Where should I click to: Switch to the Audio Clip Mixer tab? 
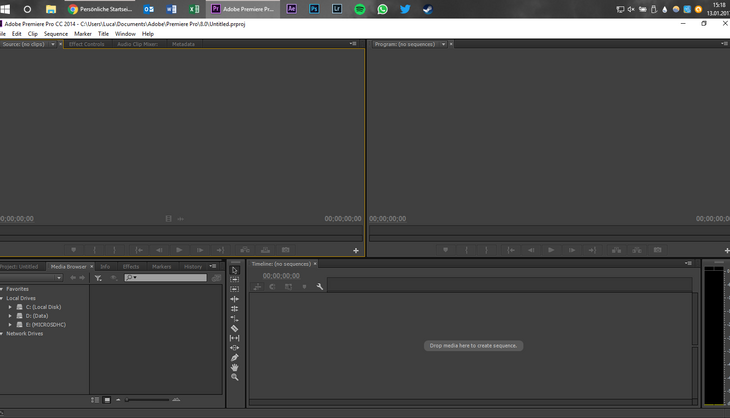click(x=137, y=44)
